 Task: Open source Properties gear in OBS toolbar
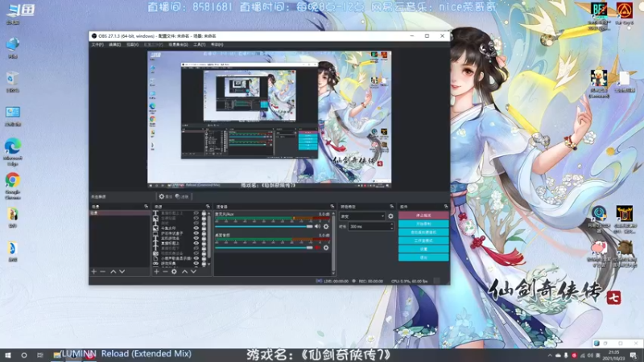point(165,196)
